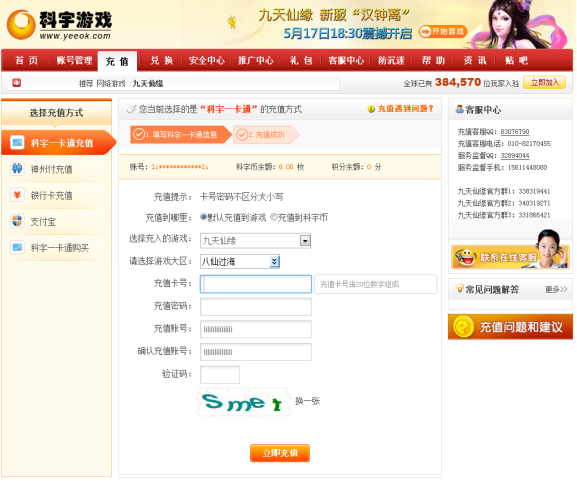Open the 首页 navigation tab
577x481 pixels.
coord(26,60)
